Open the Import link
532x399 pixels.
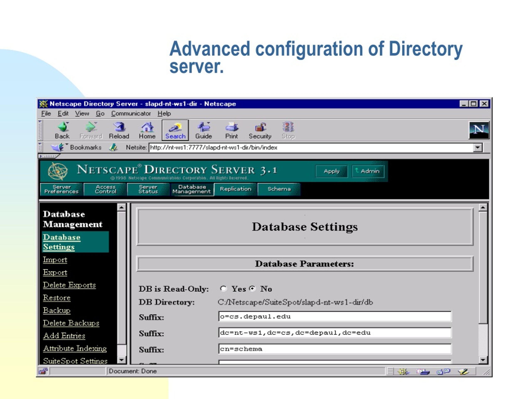[55, 260]
